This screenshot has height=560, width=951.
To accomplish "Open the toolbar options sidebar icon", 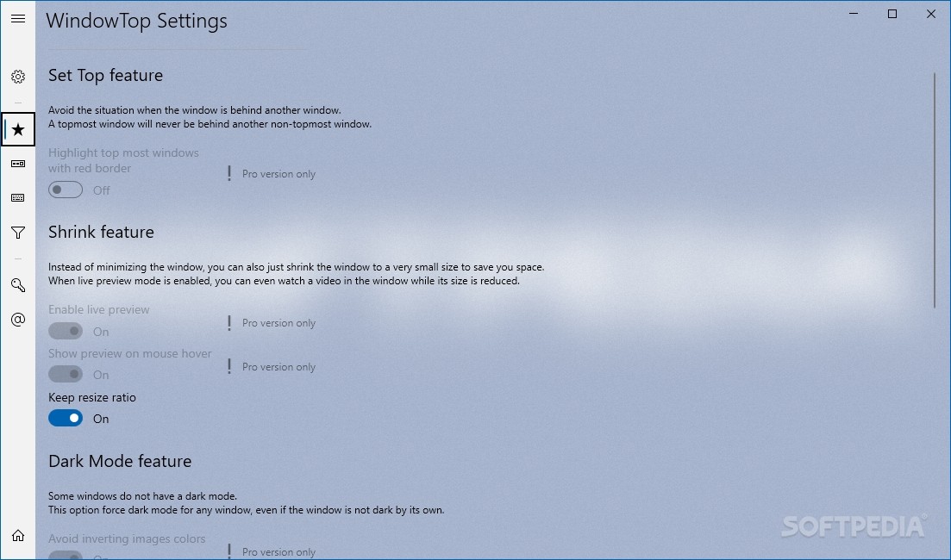I will click(18, 164).
